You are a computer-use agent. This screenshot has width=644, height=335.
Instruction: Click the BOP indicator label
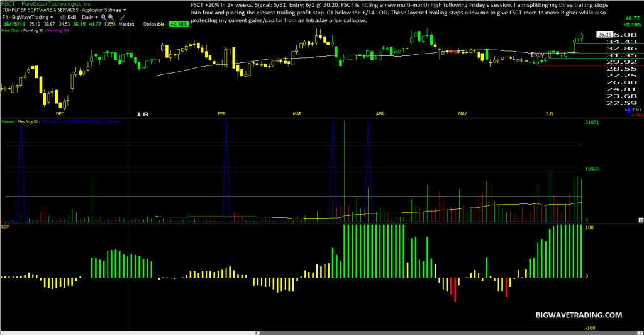pos(5,227)
